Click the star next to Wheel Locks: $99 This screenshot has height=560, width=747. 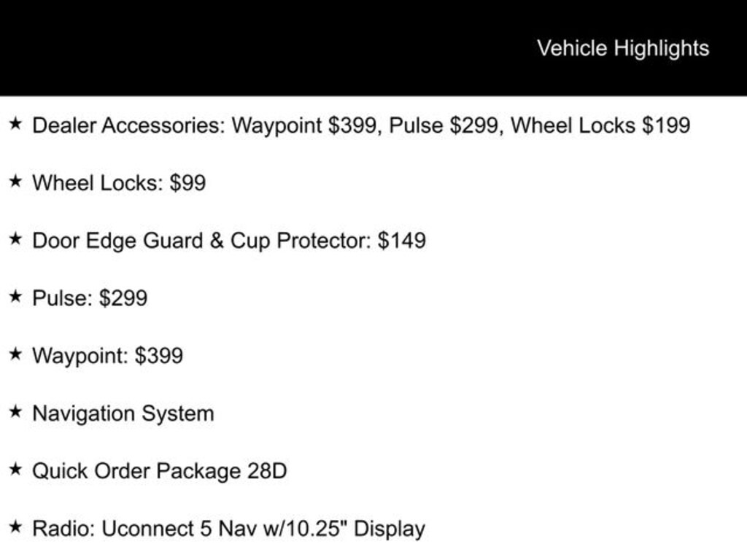tap(15, 182)
